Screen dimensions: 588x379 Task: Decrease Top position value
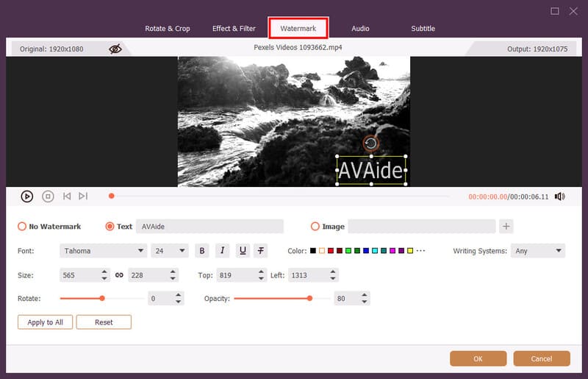click(261, 279)
